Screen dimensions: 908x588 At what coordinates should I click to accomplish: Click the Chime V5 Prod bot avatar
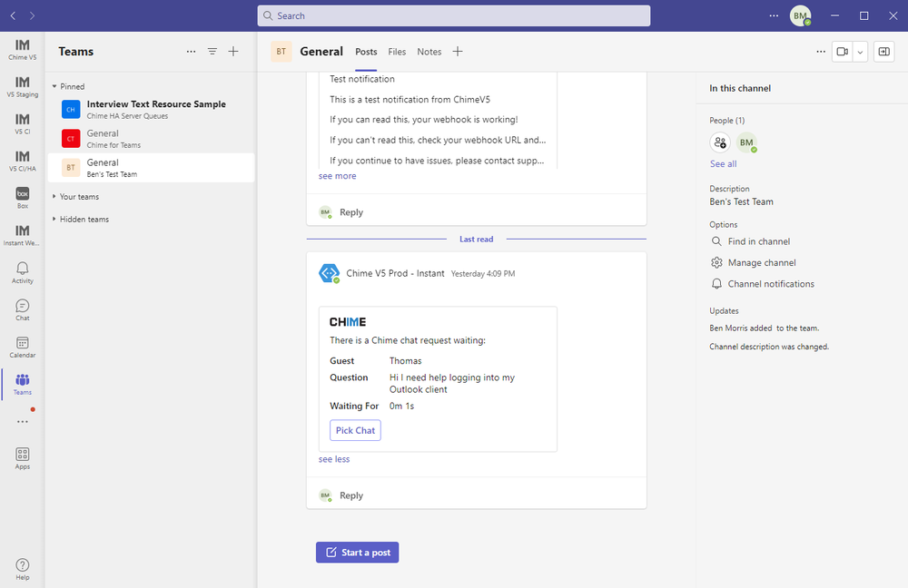tap(329, 273)
